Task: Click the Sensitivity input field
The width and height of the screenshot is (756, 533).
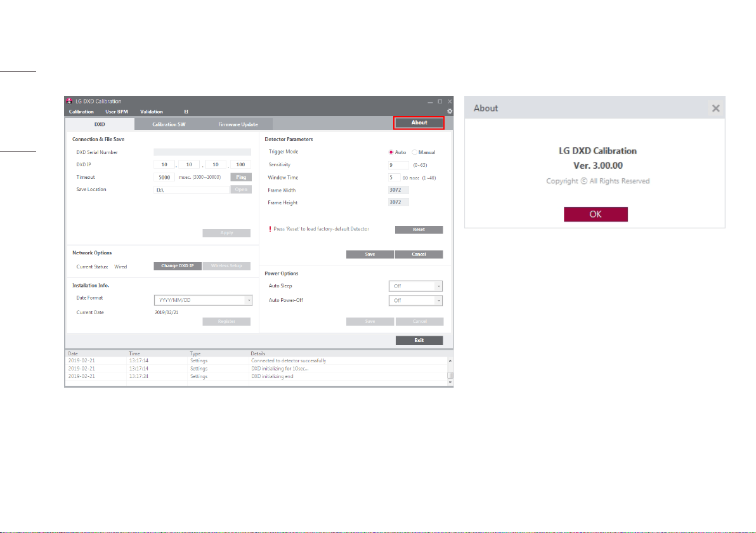Action: click(x=398, y=165)
